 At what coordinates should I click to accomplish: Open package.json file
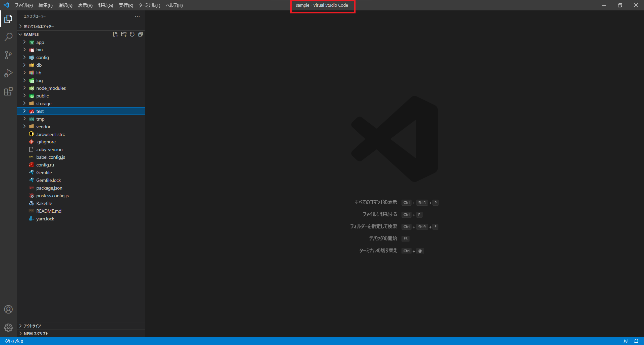click(x=81, y=188)
